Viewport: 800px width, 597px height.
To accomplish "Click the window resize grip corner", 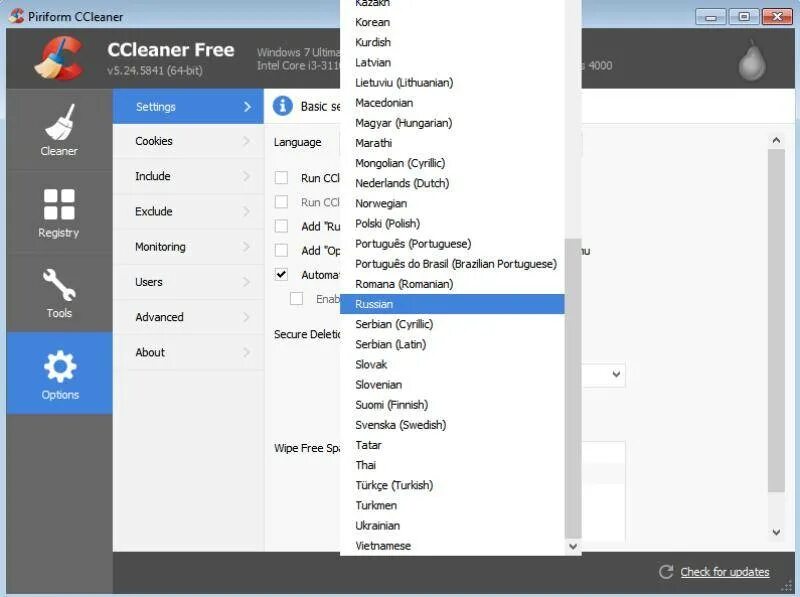I will coord(788,587).
